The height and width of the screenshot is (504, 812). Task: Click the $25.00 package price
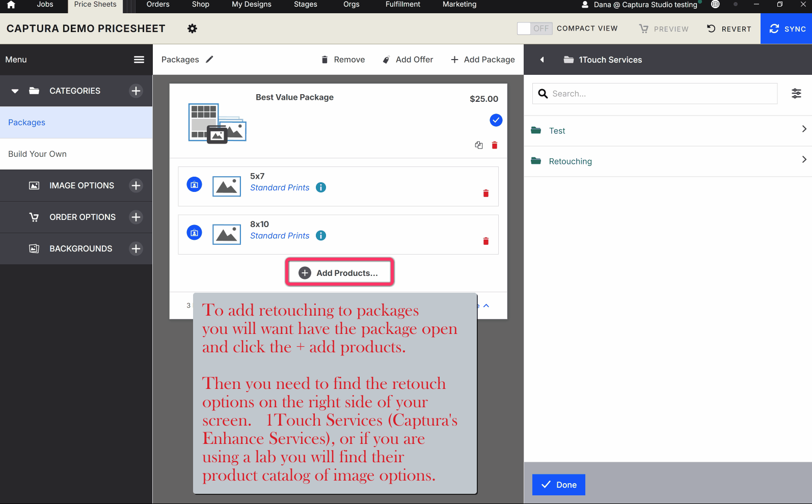coord(484,99)
